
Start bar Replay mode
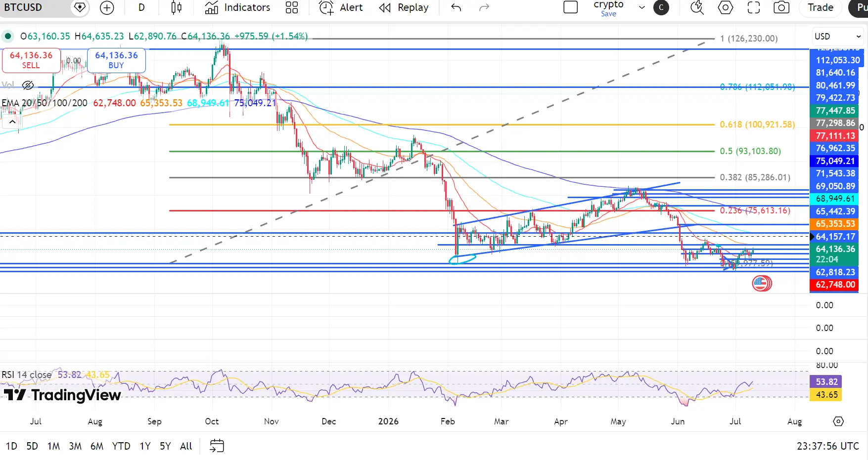404,7
